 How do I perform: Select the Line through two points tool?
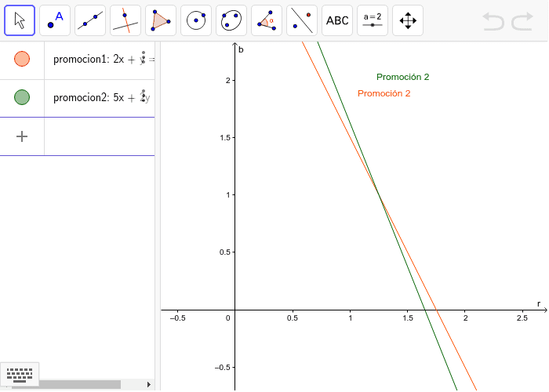90,20
